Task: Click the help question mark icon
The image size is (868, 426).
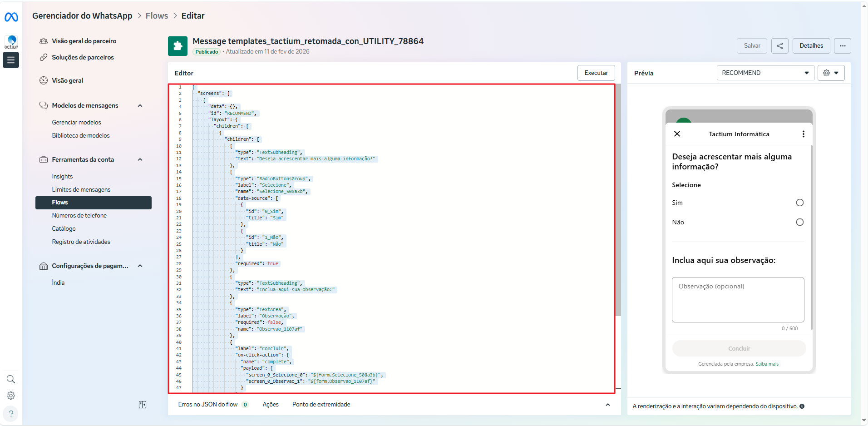Action: pos(11,414)
